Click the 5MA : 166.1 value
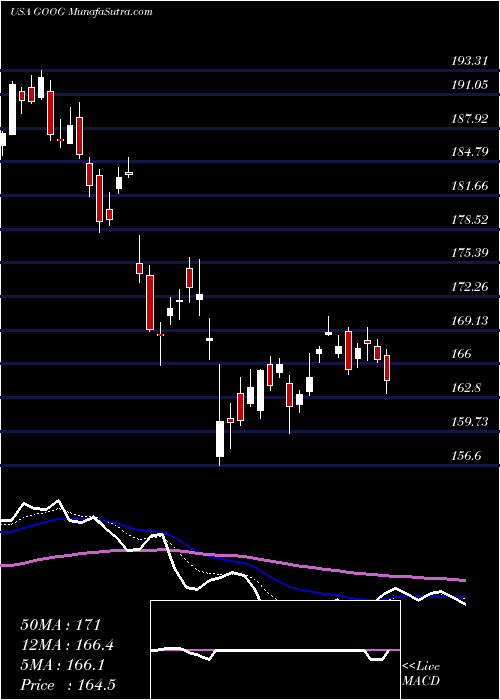The width and height of the screenshot is (500, 700). click(x=62, y=665)
